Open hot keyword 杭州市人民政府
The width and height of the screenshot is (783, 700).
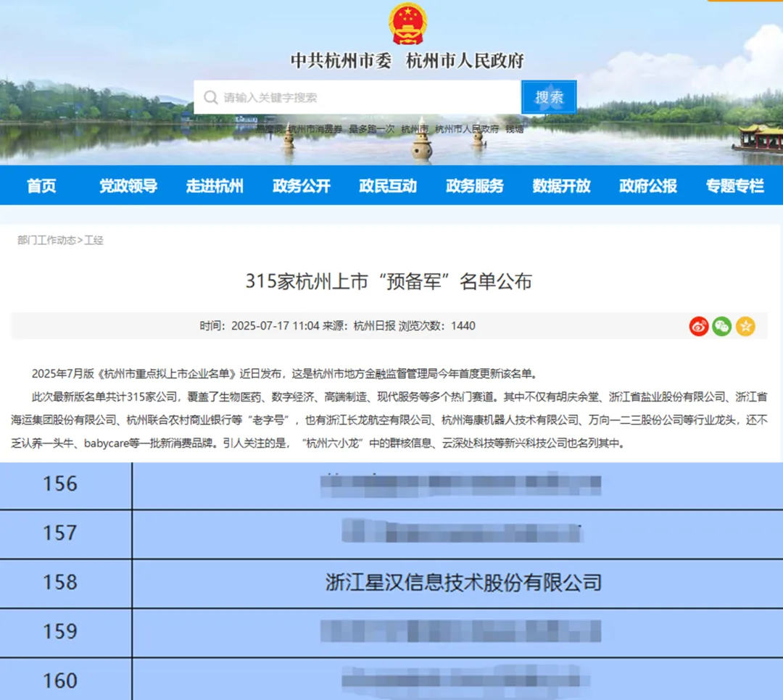(466, 129)
